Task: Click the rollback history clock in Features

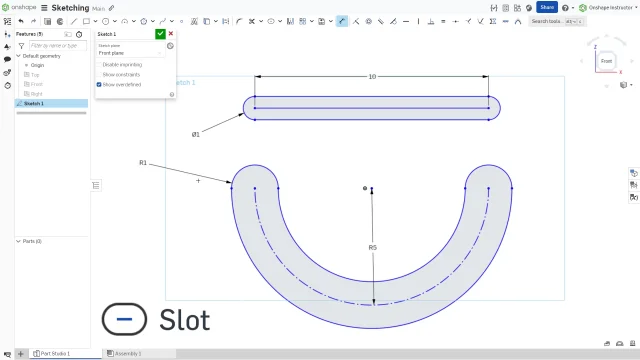Action: (79, 34)
